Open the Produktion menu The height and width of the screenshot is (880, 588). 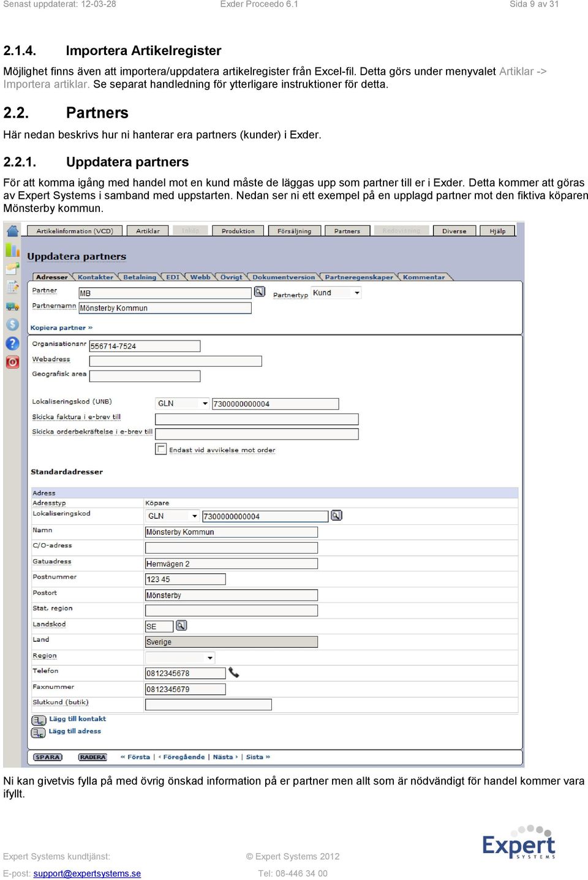238,231
